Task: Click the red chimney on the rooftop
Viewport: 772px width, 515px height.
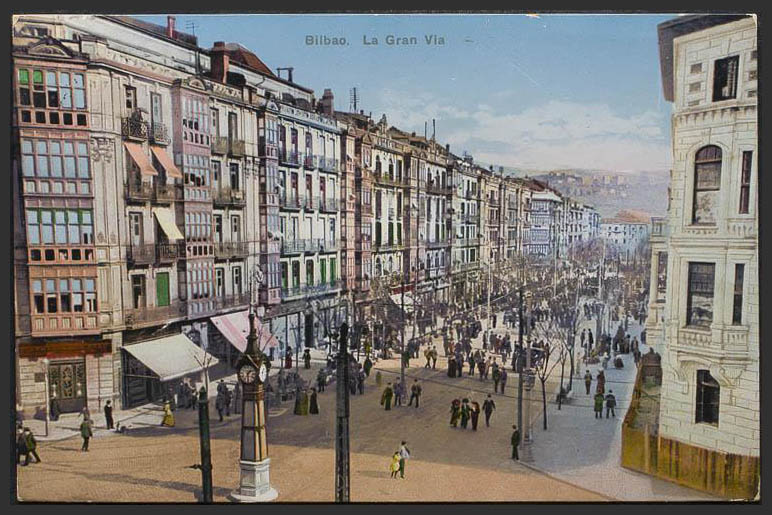Action: pos(218,62)
